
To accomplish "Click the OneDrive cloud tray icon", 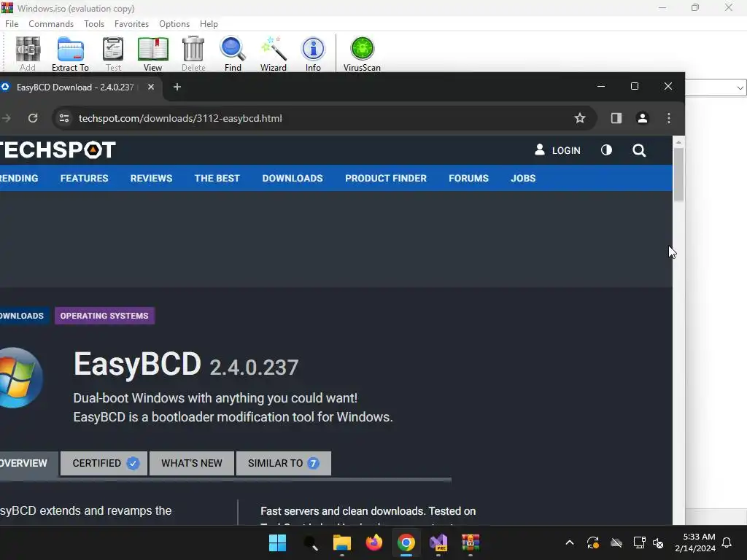I will tap(616, 542).
